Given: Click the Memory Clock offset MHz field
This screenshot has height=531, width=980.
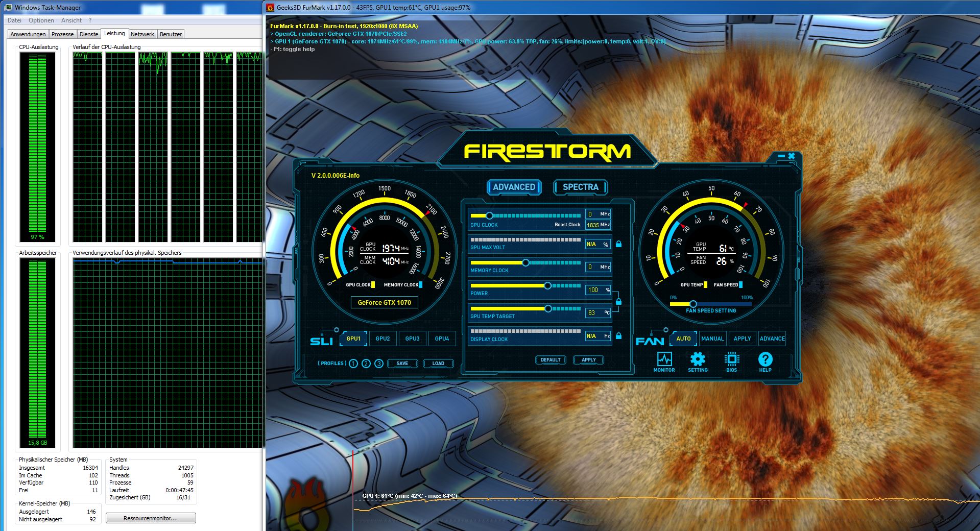Looking at the screenshot, I should click(x=598, y=267).
